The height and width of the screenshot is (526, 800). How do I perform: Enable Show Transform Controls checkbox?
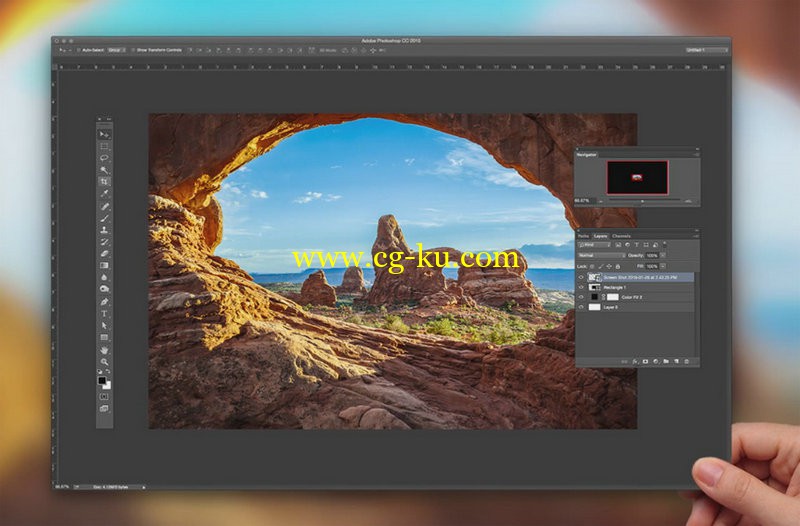pos(133,50)
